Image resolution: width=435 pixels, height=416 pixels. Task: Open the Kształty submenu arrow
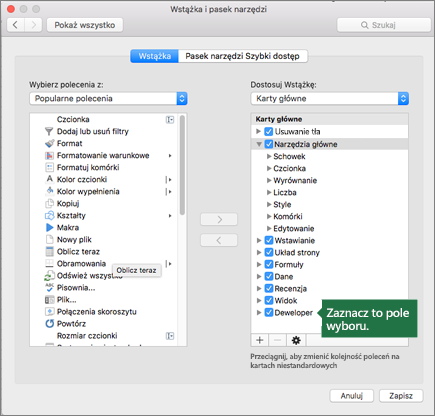tap(170, 216)
